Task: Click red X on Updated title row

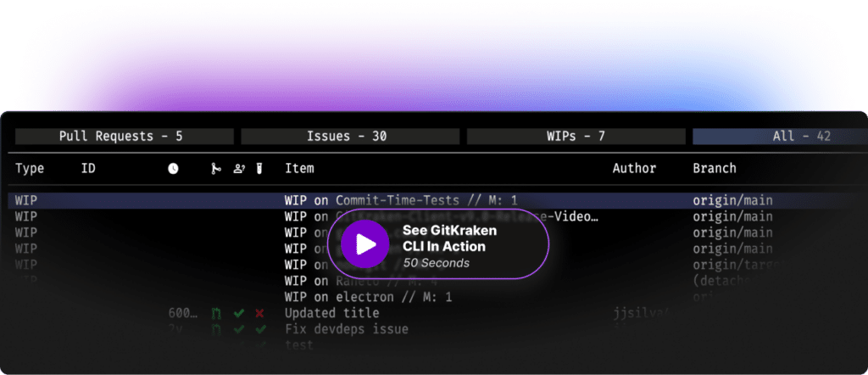Action: (x=259, y=314)
